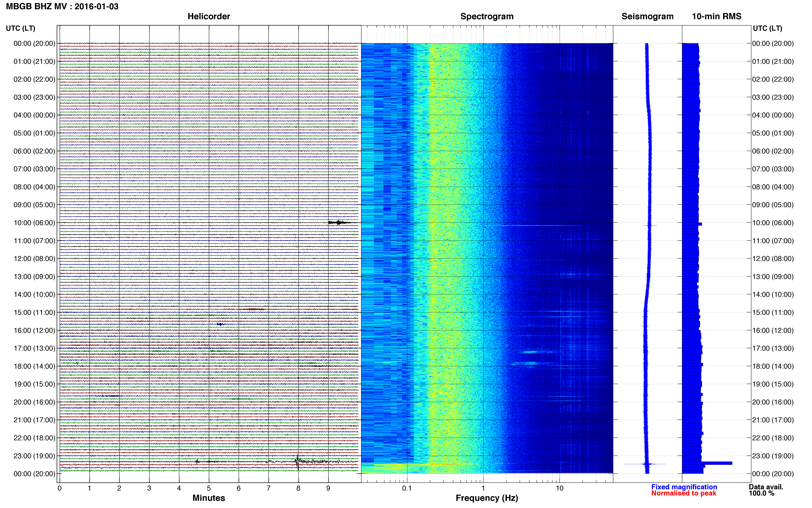This screenshot has width=812, height=508.
Task: Click the left 'UTC (LT)' axis label
Action: tap(21, 28)
